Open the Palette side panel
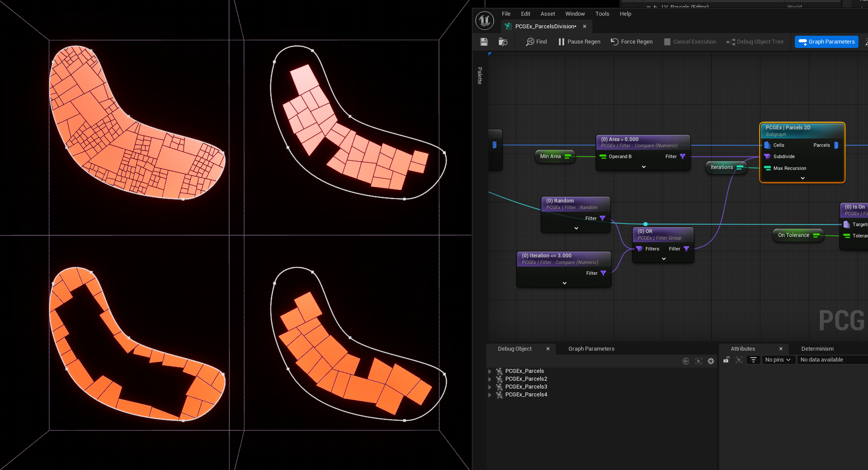Viewport: 868px width, 470px height. 480,76
